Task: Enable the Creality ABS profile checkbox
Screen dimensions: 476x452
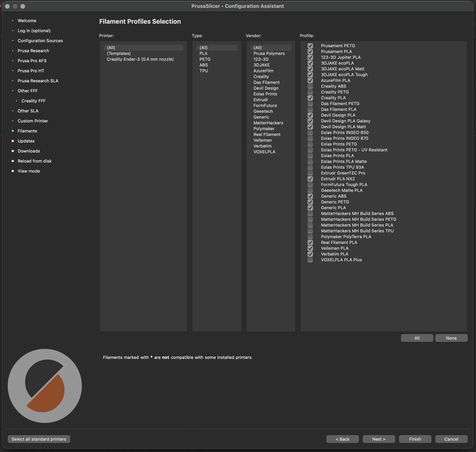Action: 310,86
